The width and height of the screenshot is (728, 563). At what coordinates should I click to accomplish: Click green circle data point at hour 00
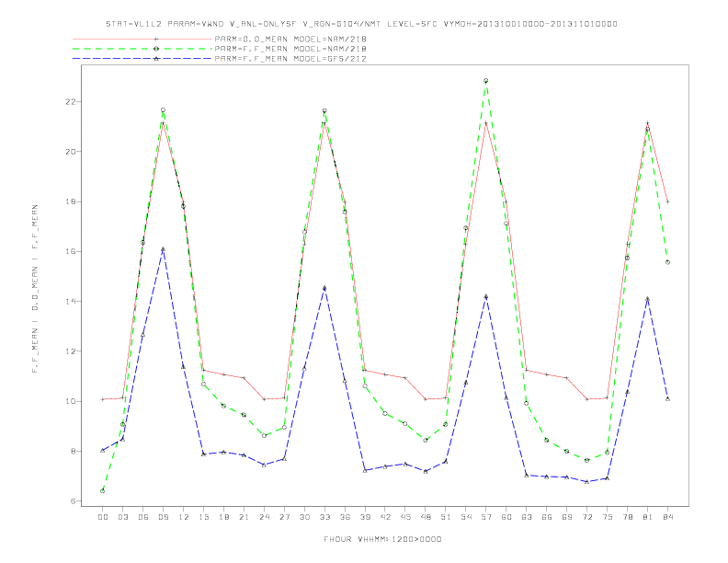click(x=103, y=491)
